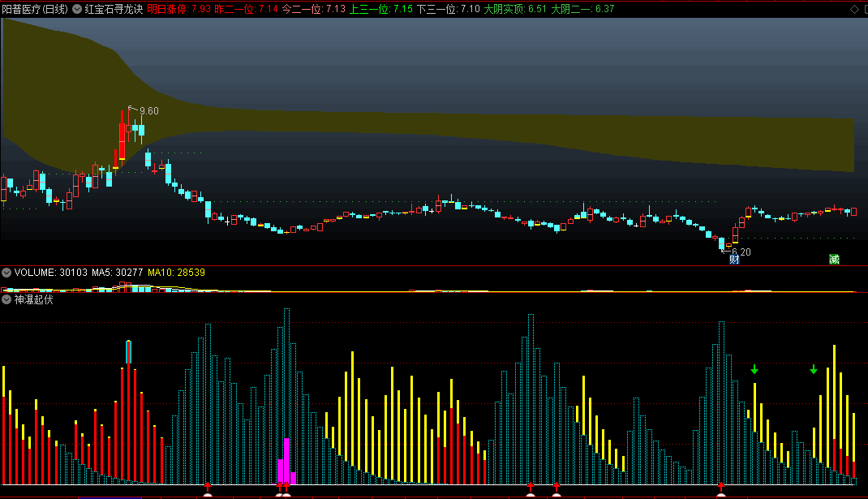Click the 6.20 low price label
Viewport: 868px width, 499px height.
click(741, 252)
